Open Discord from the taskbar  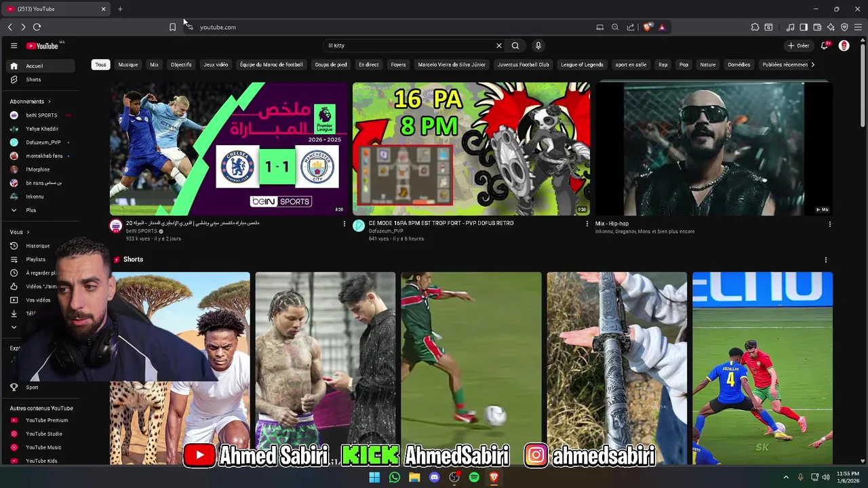point(435,477)
